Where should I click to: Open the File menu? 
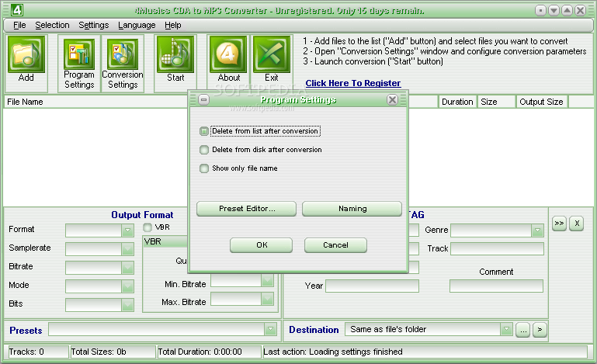pos(19,25)
